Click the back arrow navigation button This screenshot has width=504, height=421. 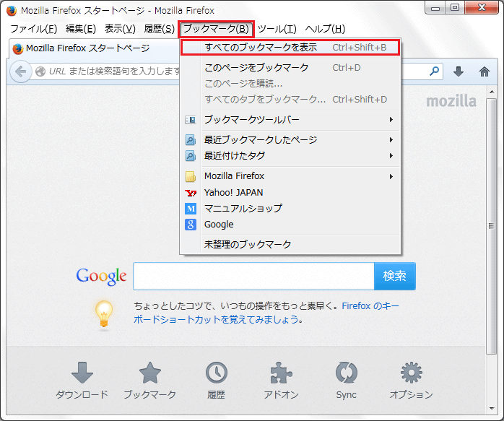click(20, 71)
